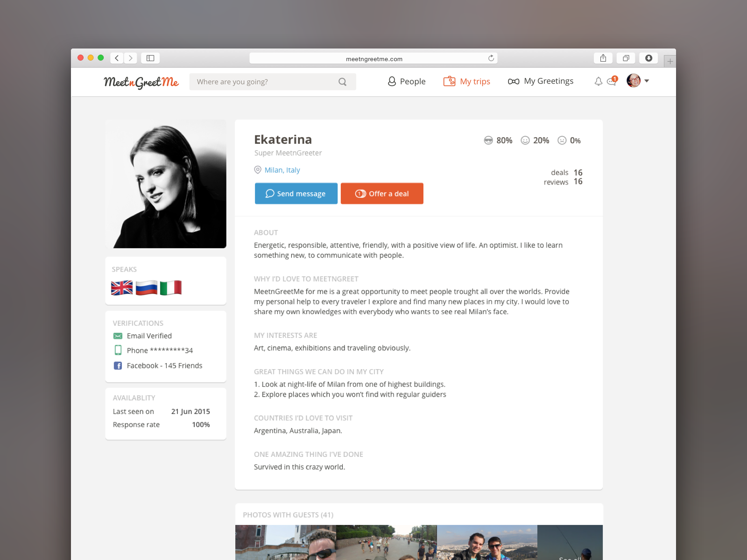
Task: Click 'PHOTOS WITH GUESTS (41)' heading
Action: (288, 515)
